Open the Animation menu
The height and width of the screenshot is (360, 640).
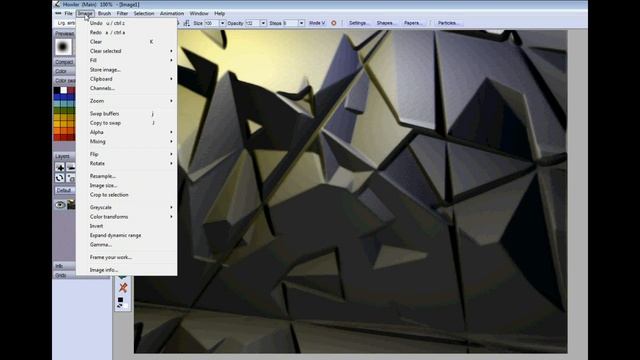(x=171, y=13)
